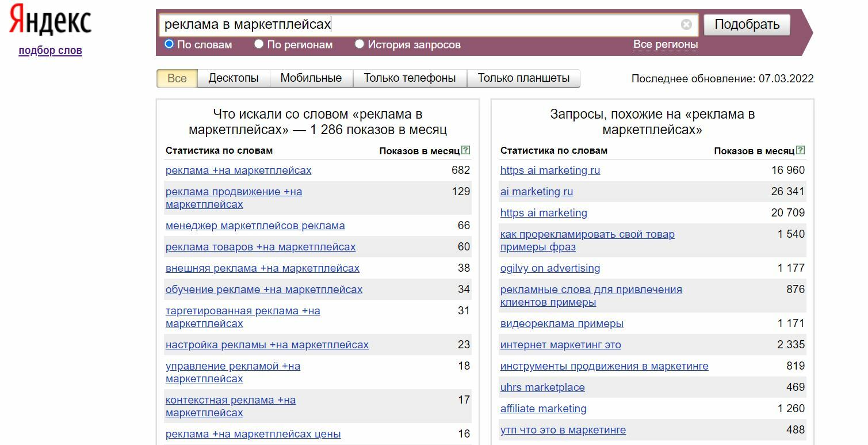Open 'https ai marketing ru' query link
868x445 pixels.
[550, 170]
